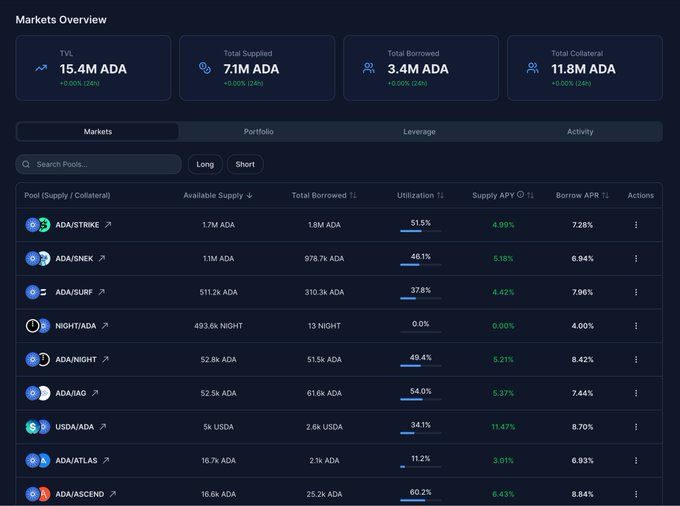Click the 493.6k NIGHT available supply
This screenshot has height=506, width=680.
click(x=219, y=326)
